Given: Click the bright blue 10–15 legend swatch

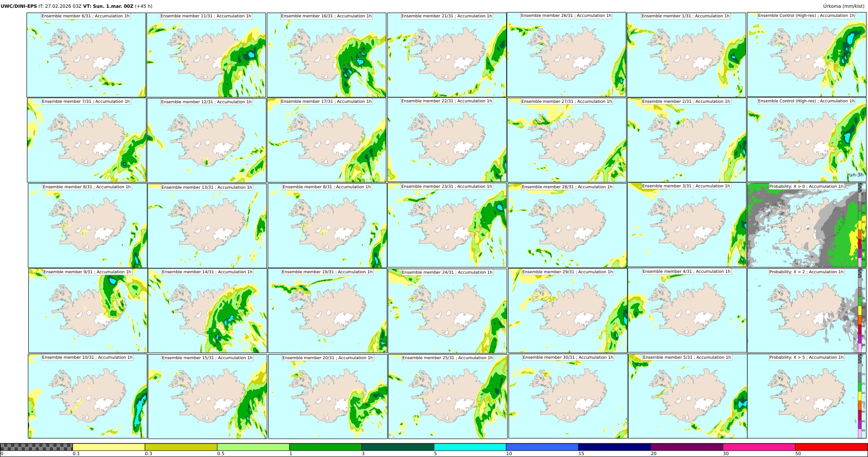Looking at the screenshot, I should click(x=542, y=447).
